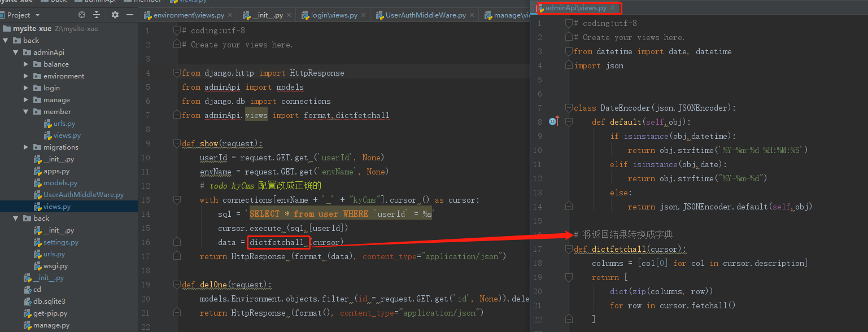Click the file icon next to get-pip.py
Screen dimensions: 868x332
[x=27, y=313]
